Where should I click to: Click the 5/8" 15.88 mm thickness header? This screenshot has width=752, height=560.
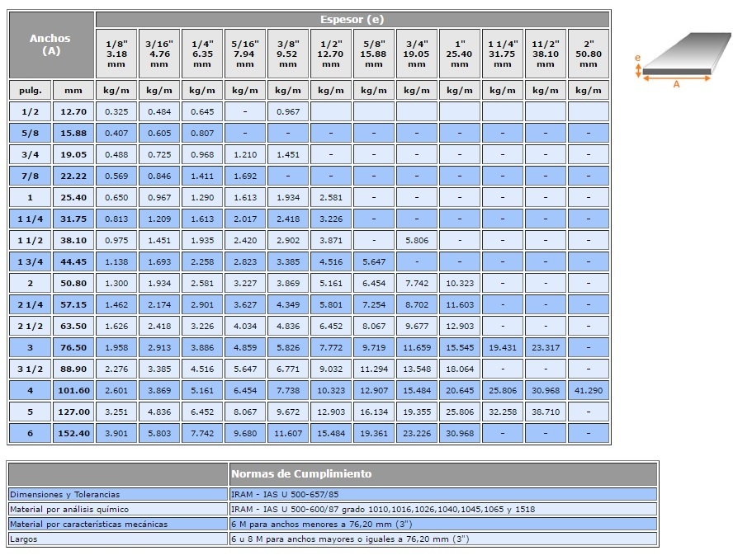(x=374, y=54)
